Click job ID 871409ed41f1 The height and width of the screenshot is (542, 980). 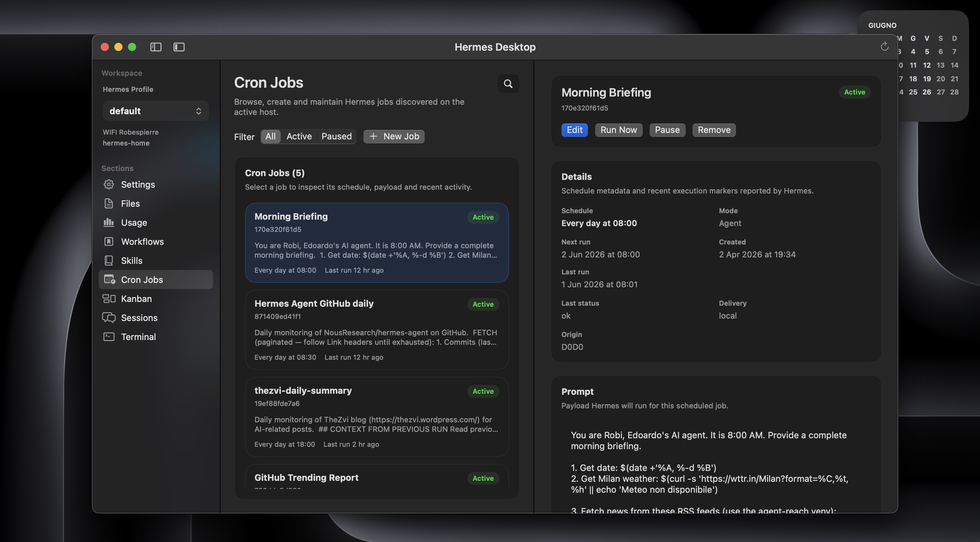[x=278, y=316]
